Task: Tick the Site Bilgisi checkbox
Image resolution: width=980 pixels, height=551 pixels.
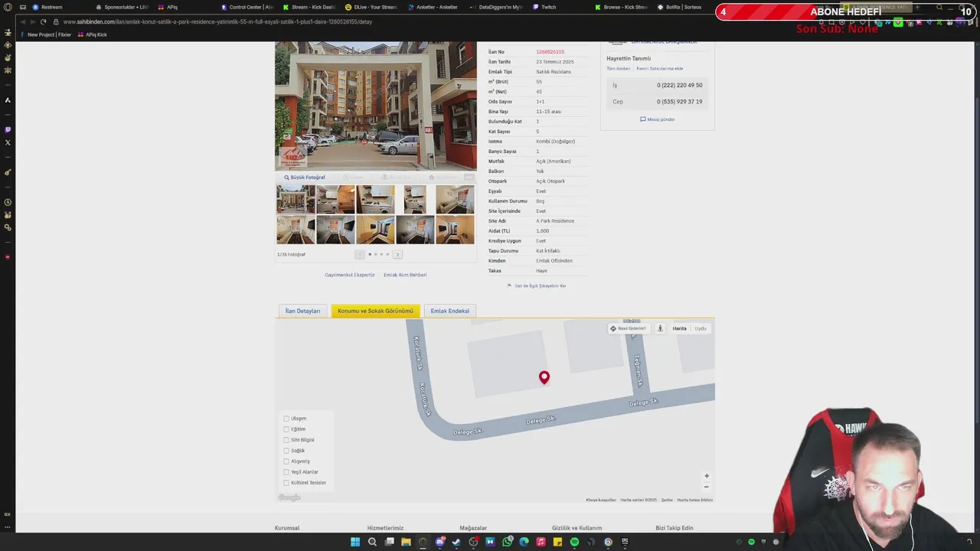Action: (286, 440)
